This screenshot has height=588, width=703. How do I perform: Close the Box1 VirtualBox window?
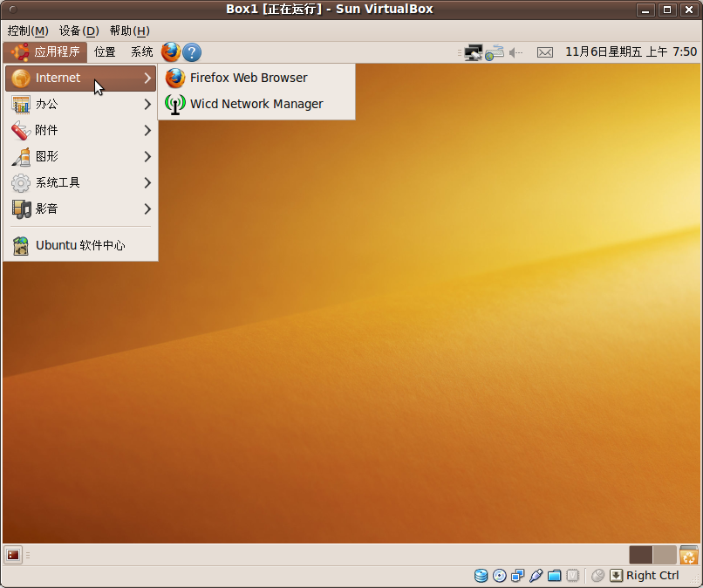coord(689,10)
